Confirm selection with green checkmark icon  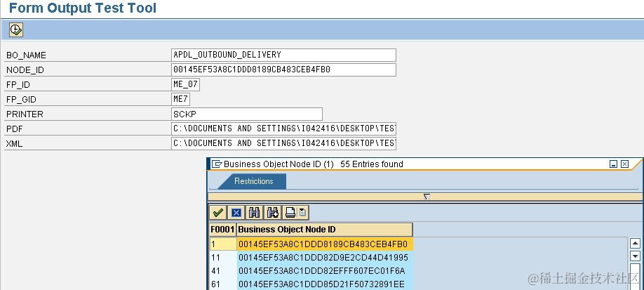[217, 213]
